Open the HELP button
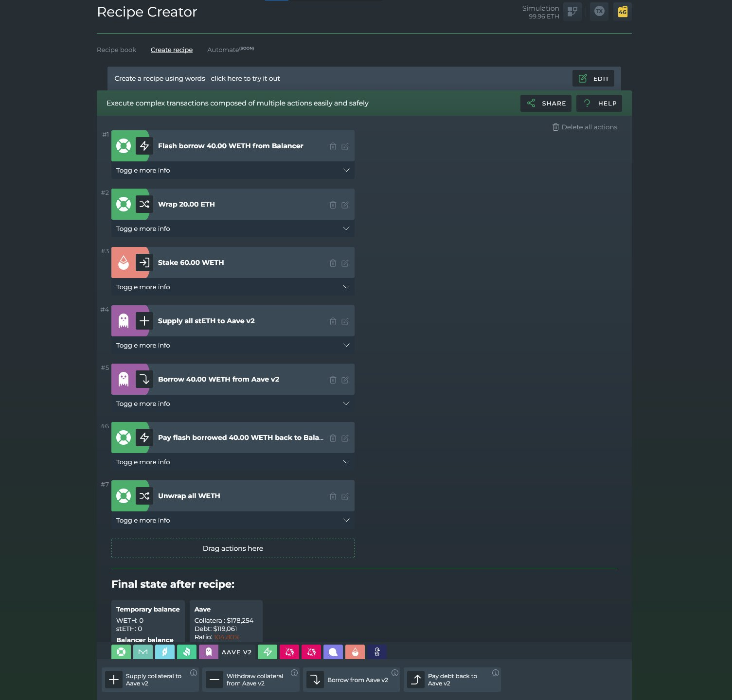Image resolution: width=732 pixels, height=700 pixels. coord(599,103)
